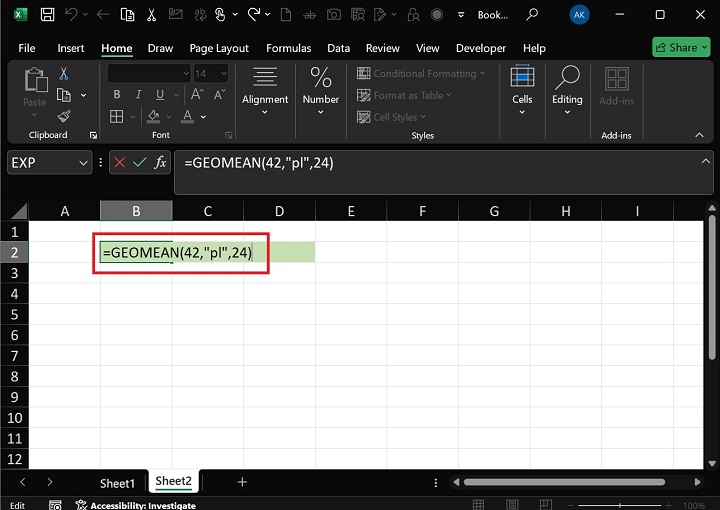Click the Copy icon in Clipboard group
Screen dimensions: 720x510
(64, 95)
